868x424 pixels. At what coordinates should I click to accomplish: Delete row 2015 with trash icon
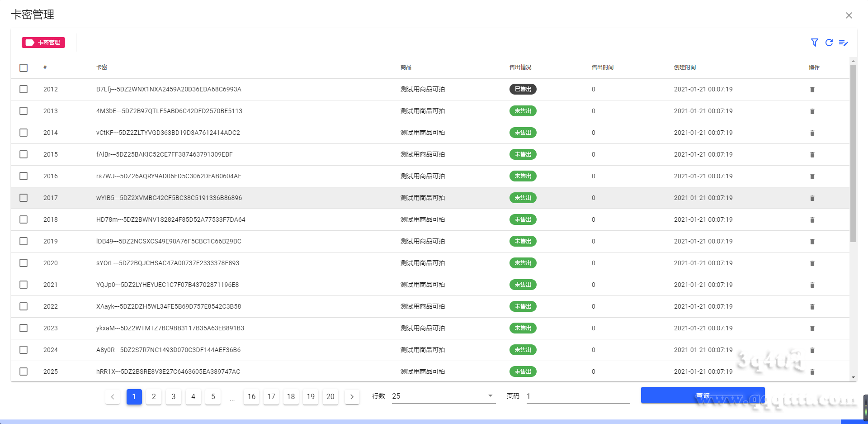click(x=812, y=155)
